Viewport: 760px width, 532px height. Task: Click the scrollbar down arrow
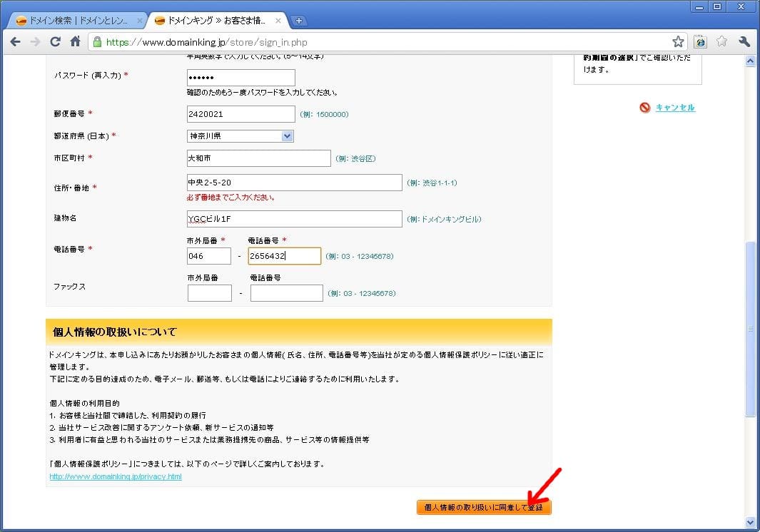tap(750, 522)
